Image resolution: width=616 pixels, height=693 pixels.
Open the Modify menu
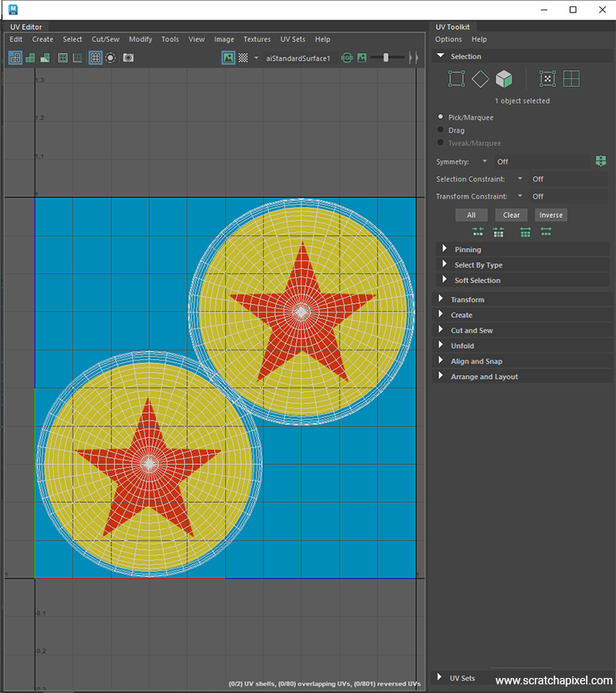141,39
